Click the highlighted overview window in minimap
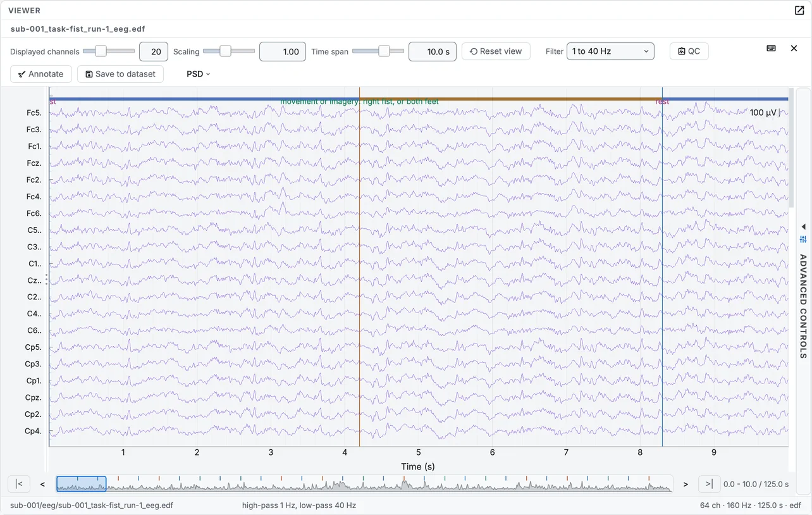 [x=82, y=484]
